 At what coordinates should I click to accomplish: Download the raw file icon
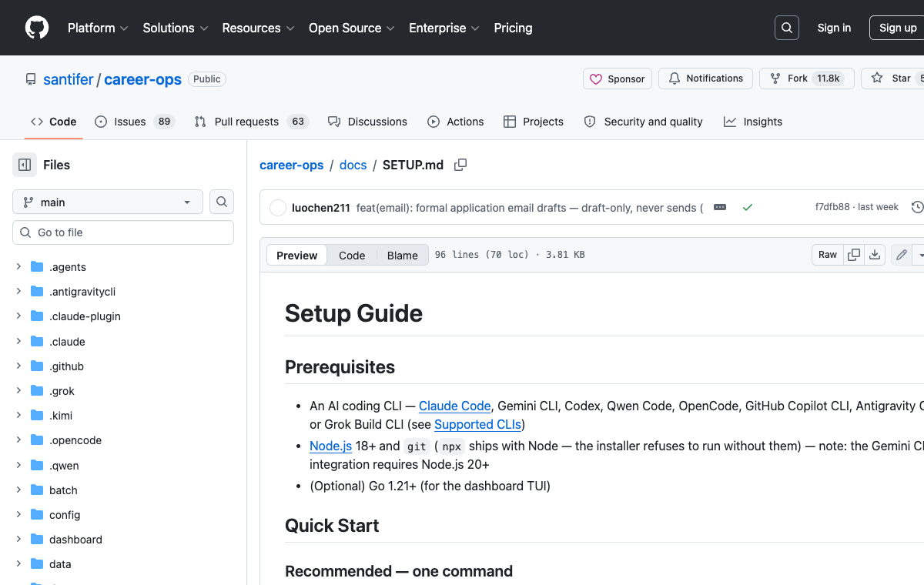[875, 255]
